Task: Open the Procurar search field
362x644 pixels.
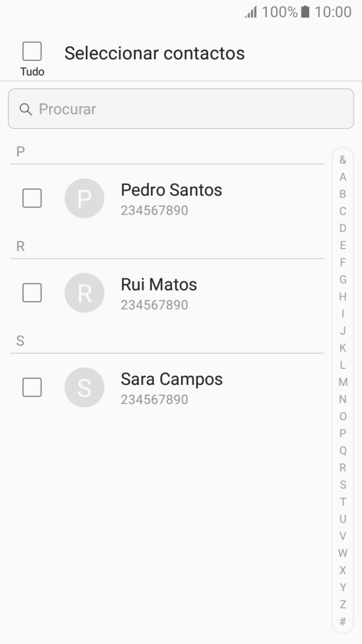Action: (181, 109)
